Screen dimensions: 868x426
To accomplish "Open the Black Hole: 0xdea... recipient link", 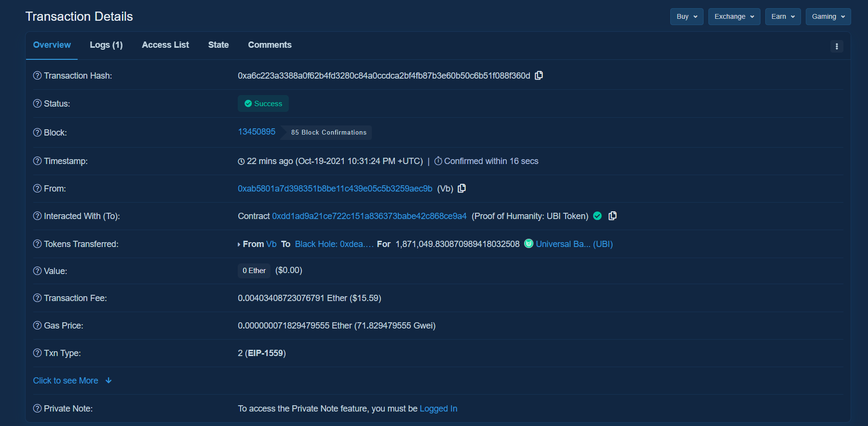I will 334,244.
